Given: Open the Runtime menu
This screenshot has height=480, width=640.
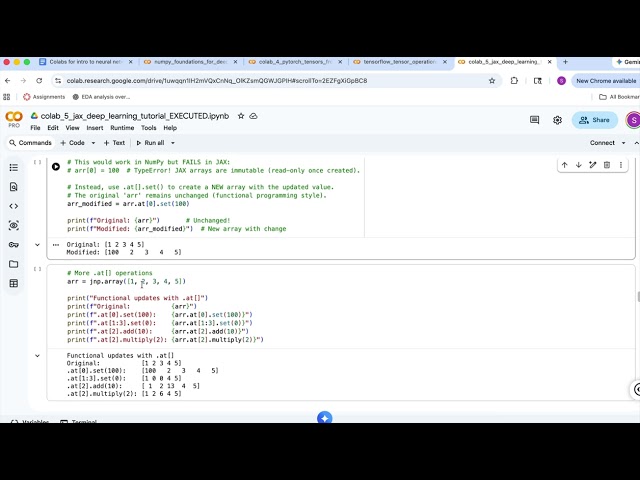Looking at the screenshot, I should click(122, 128).
